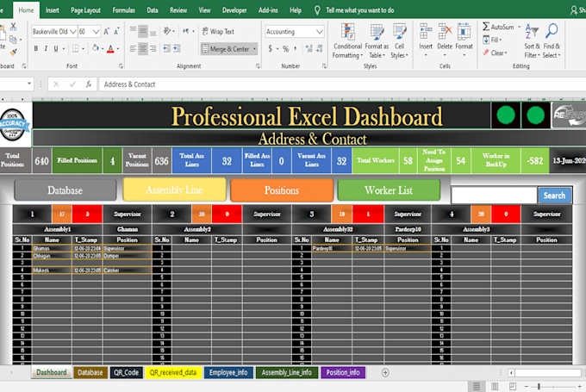The width and height of the screenshot is (586, 392).
Task: Click the Italic formatting icon
Action: (47, 49)
